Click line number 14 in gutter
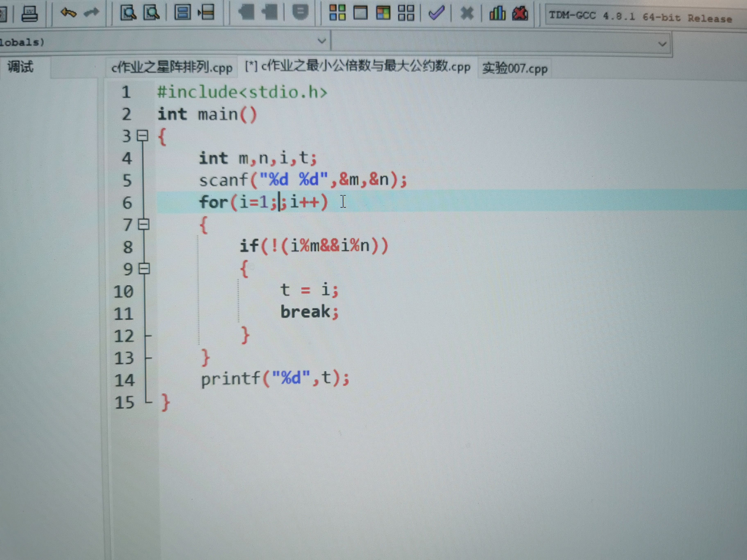The image size is (747, 560). click(124, 380)
